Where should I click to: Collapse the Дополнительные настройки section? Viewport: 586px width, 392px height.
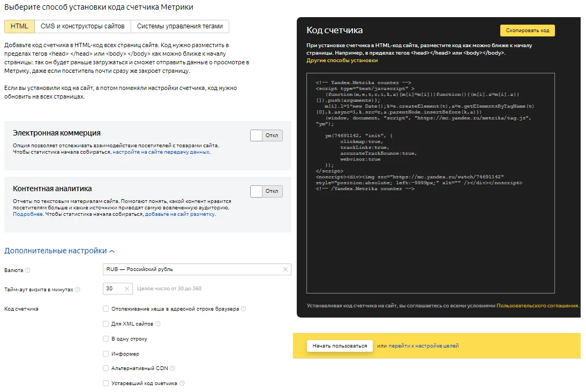(59, 251)
